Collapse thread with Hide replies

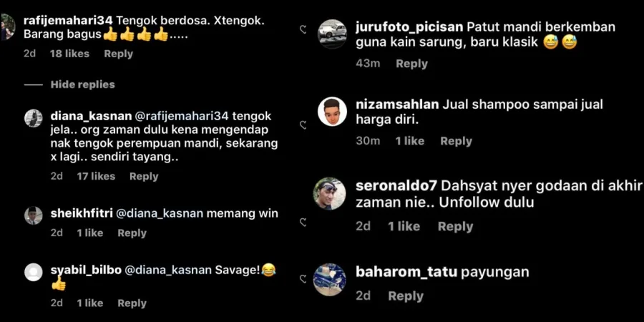tap(82, 84)
